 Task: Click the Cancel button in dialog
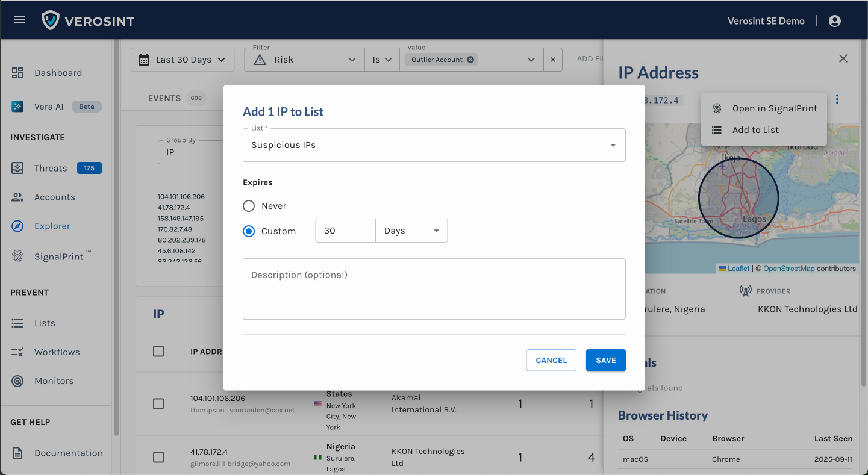pos(551,360)
